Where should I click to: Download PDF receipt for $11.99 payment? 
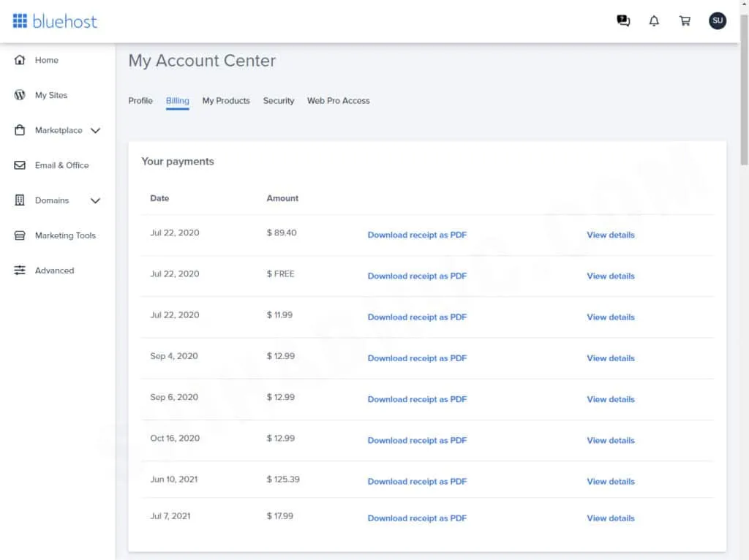pos(417,317)
